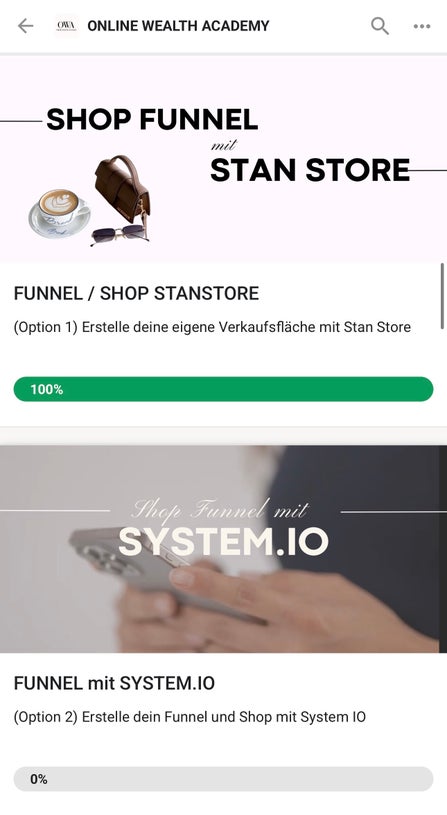Open search with the magnifier icon
This screenshot has width=447, height=815.
point(380,25)
